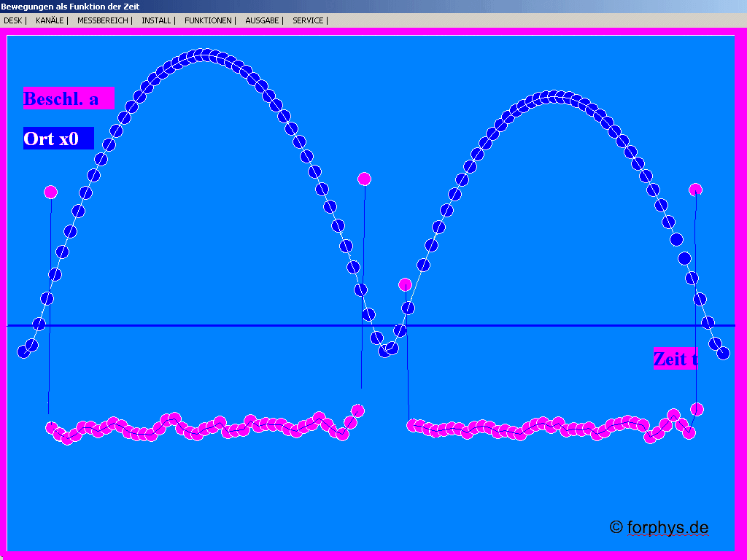Select the topmost point of the left blue arc

[x=199, y=55]
